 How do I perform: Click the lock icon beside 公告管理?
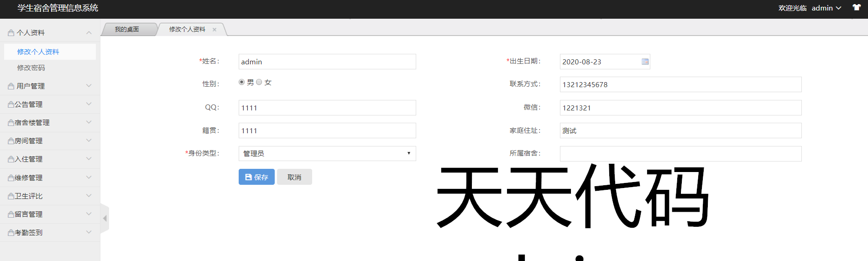(x=11, y=104)
